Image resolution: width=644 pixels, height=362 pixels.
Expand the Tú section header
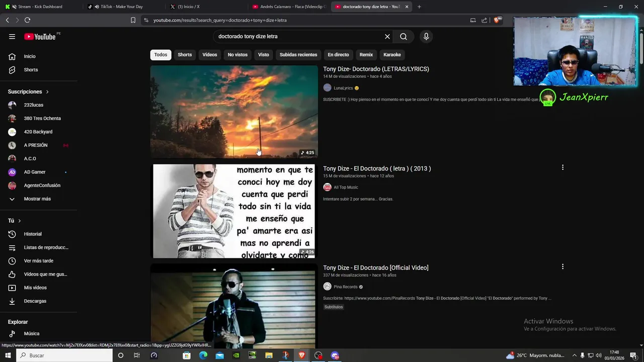coord(15,221)
